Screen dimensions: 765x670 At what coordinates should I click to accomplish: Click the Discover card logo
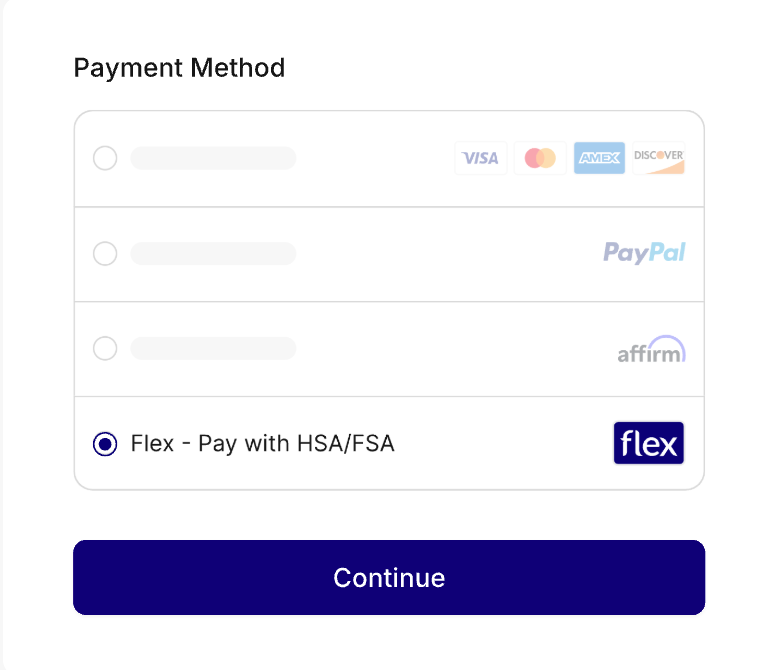click(x=659, y=158)
